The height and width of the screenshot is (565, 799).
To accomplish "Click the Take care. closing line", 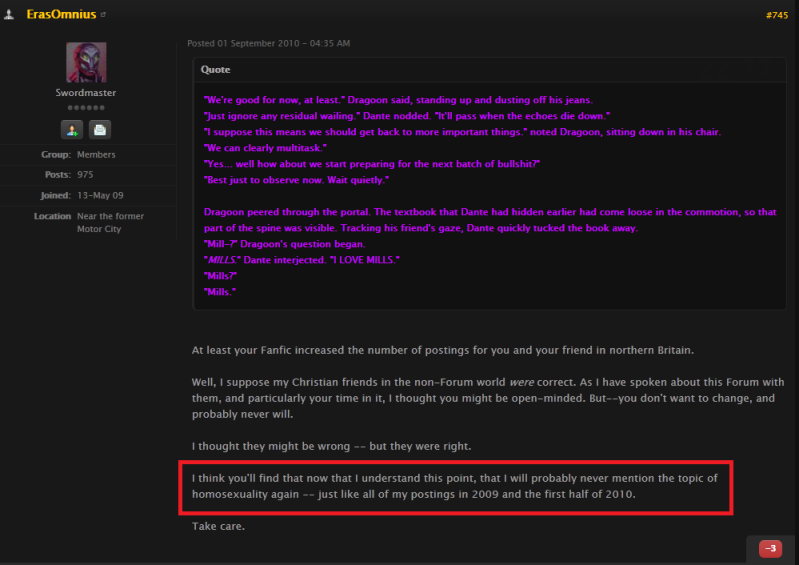I will tap(218, 526).
